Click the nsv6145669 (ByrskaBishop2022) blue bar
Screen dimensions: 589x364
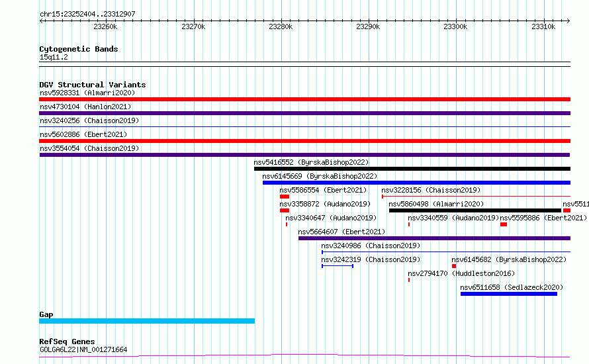[x=416, y=183]
